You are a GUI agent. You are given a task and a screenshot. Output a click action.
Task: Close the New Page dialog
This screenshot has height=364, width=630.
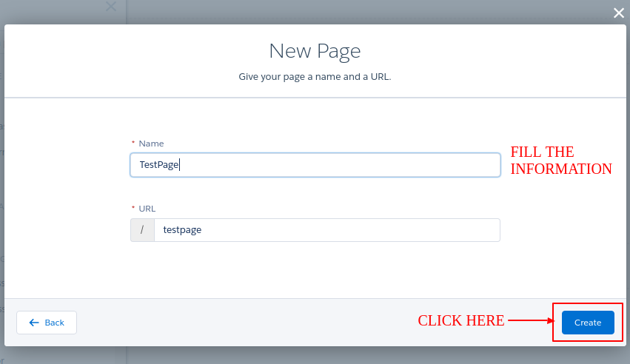click(619, 12)
